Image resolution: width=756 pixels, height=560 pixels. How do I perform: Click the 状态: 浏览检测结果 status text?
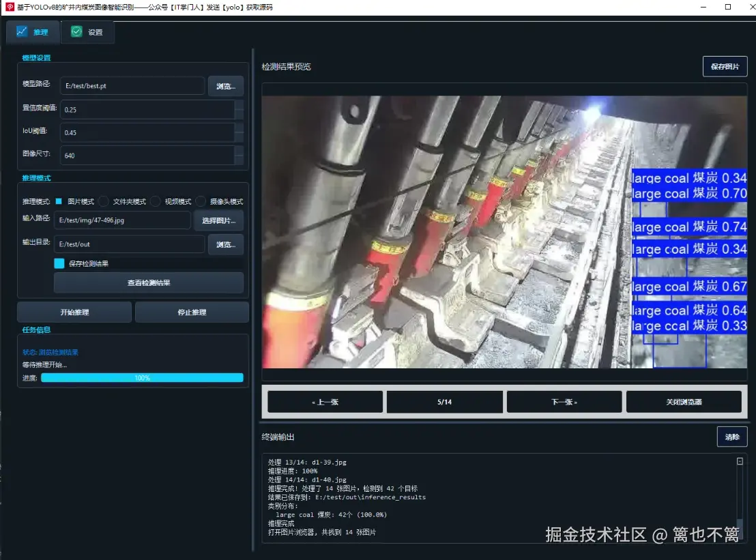50,352
